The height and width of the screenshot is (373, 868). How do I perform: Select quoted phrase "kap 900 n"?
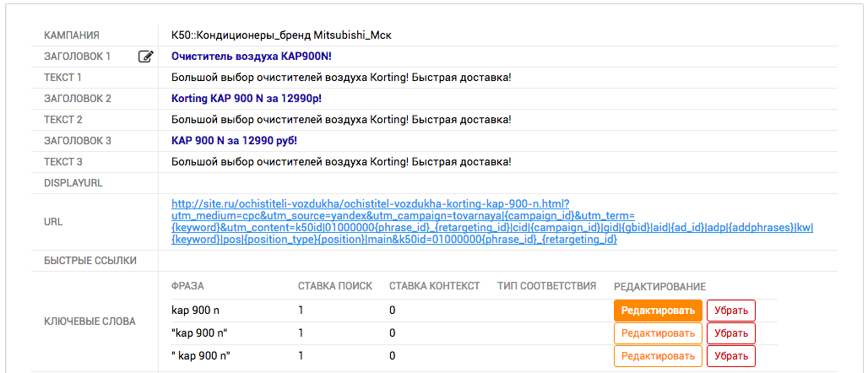pos(199,333)
